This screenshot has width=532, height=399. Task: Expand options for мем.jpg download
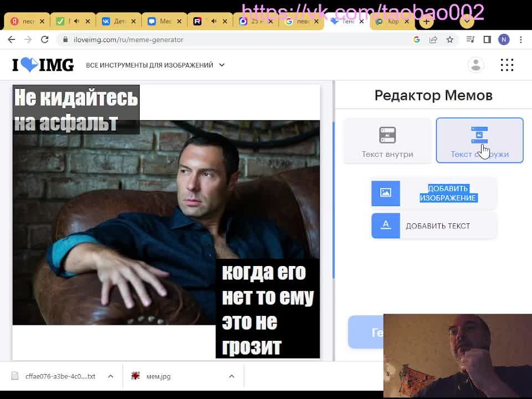(x=232, y=376)
